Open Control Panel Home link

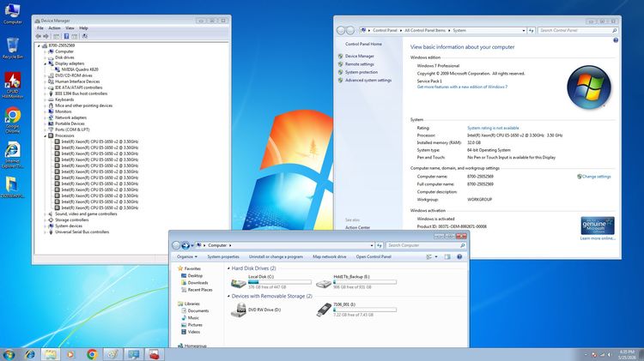tap(363, 44)
